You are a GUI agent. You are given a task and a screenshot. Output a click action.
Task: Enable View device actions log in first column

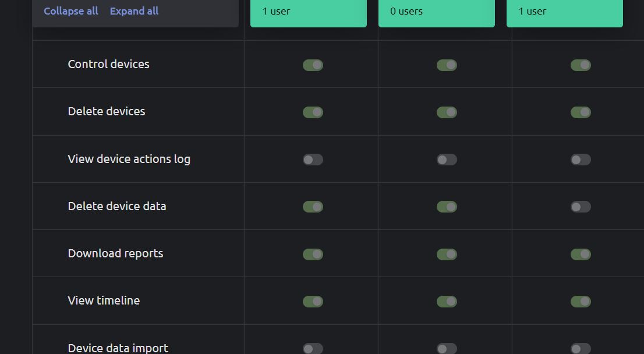(x=313, y=160)
